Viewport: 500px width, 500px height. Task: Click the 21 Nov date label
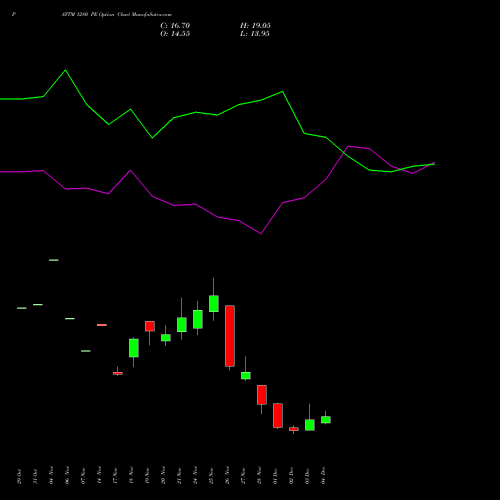[179, 476]
